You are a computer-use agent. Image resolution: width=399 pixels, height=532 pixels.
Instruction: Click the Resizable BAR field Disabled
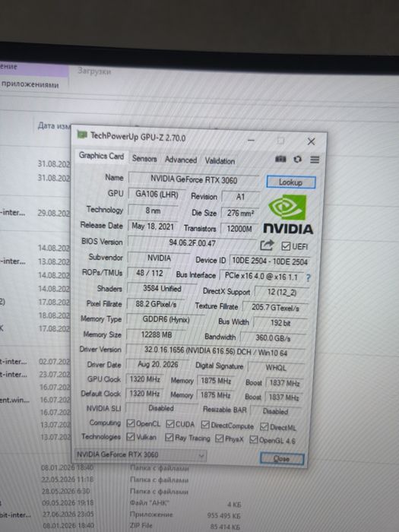275,411
